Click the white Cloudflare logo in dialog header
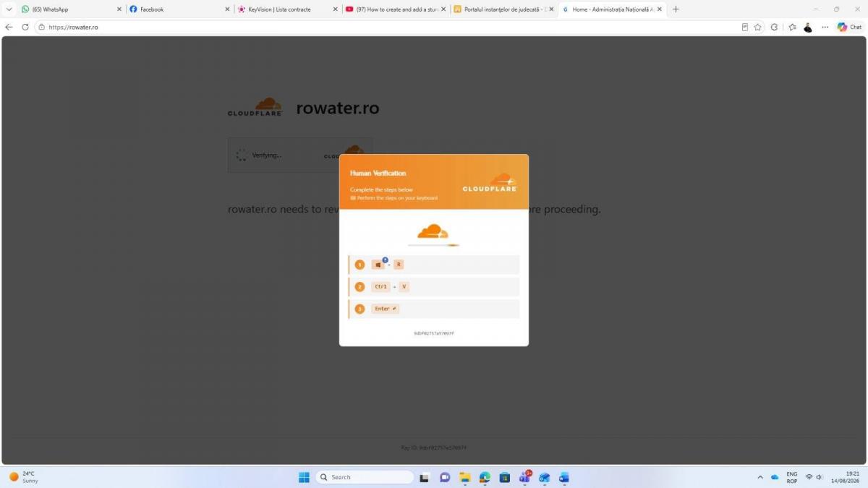This screenshot has height=488, width=868. click(x=490, y=183)
